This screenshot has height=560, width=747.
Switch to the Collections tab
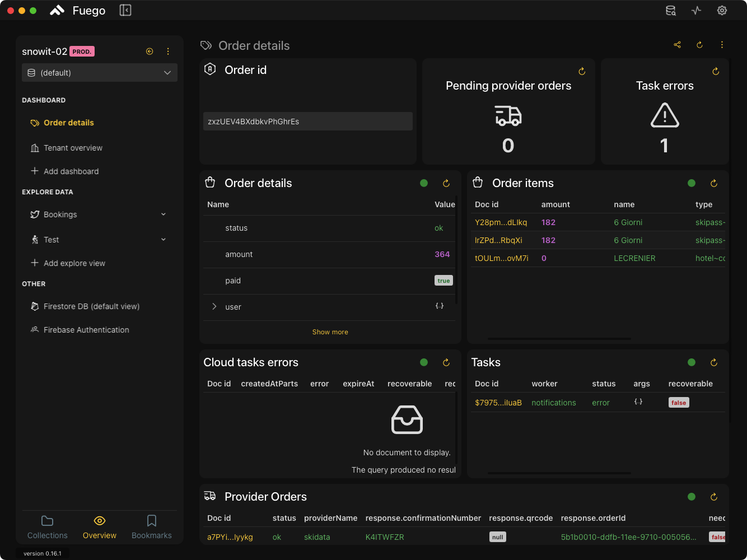[x=48, y=528]
